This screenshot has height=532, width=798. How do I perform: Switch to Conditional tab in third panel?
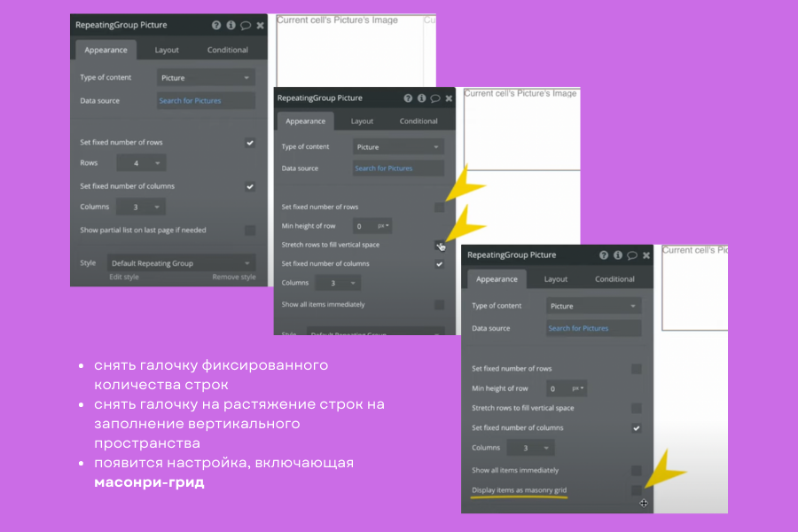(614, 279)
